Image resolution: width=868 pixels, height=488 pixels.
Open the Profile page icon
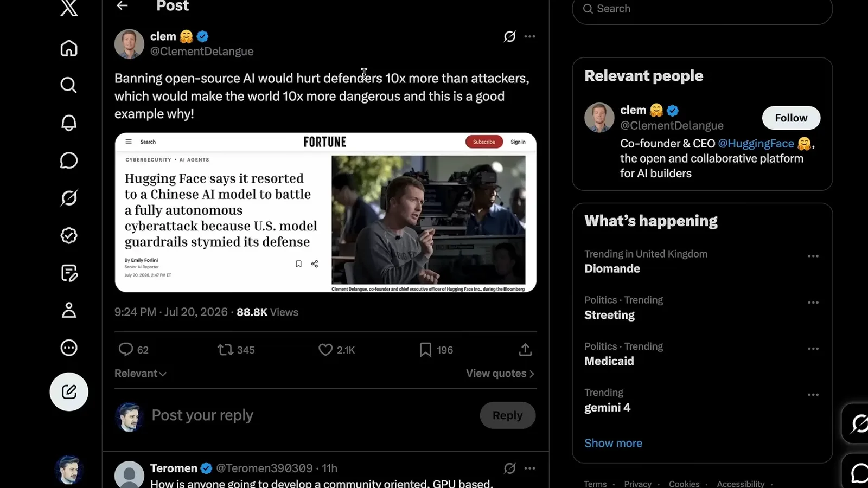pos(69,310)
